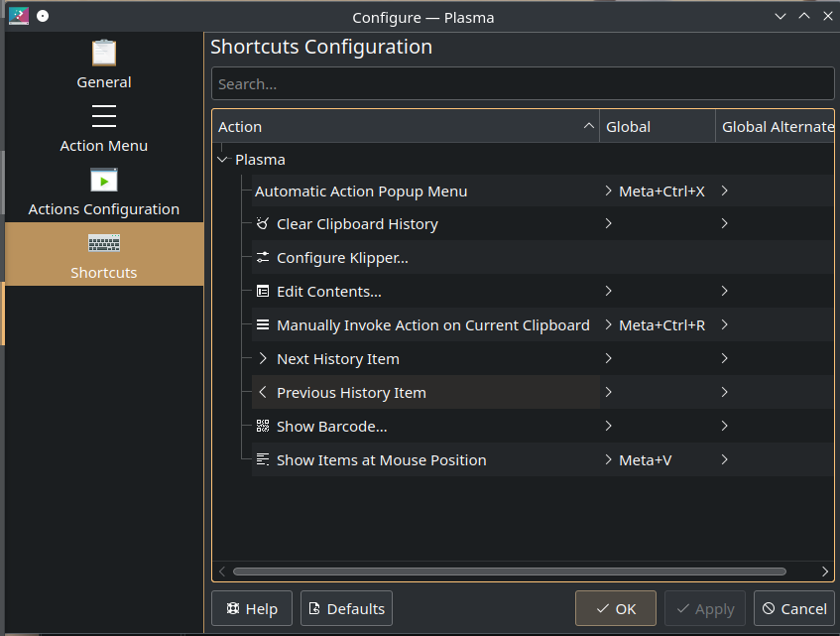The image size is (840, 636).
Task: Click the Defaults button
Action: [x=346, y=609]
